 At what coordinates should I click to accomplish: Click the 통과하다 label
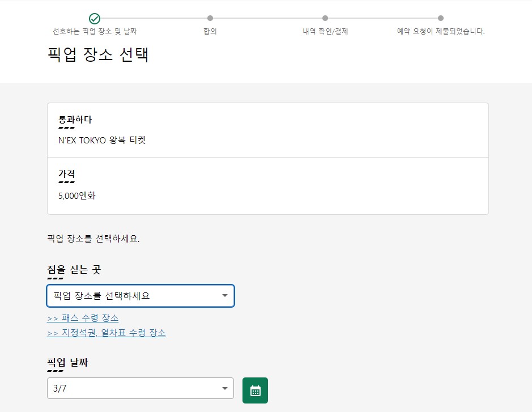point(75,120)
